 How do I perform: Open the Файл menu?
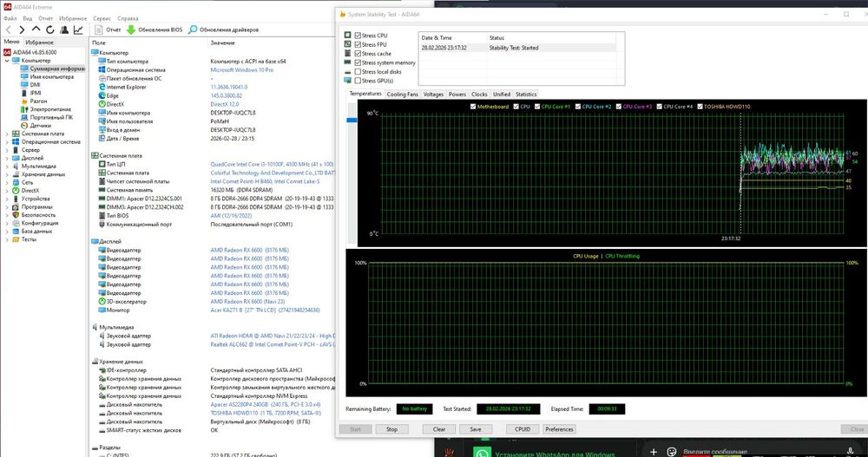[x=10, y=18]
